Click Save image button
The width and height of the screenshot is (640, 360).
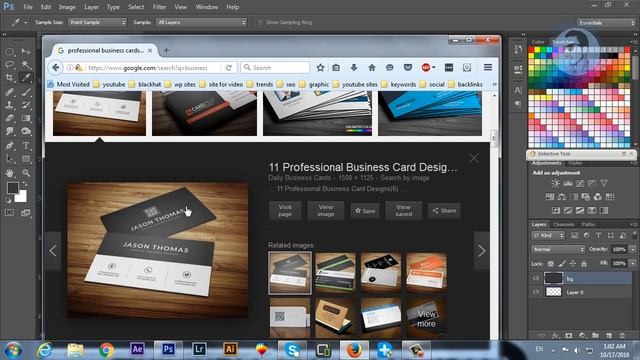tap(365, 211)
